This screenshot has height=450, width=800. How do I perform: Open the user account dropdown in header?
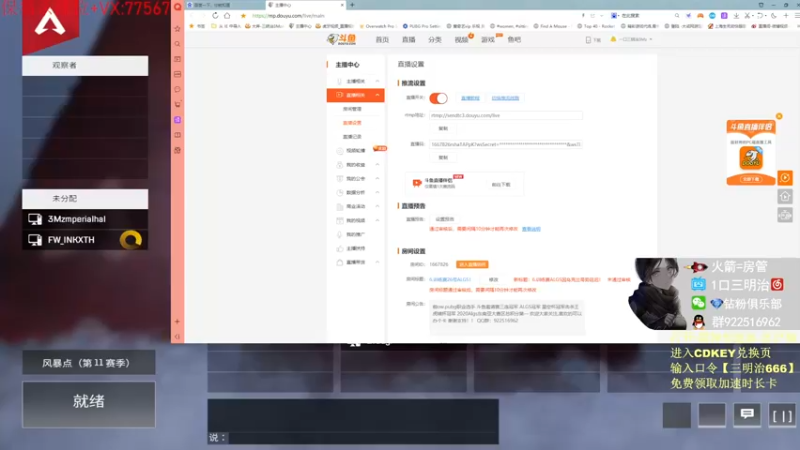[635, 39]
